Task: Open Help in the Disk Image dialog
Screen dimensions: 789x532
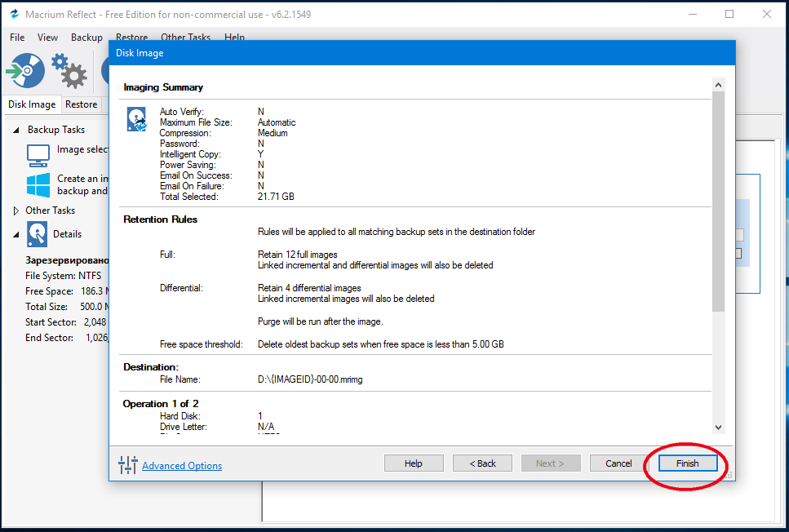Action: tap(414, 463)
